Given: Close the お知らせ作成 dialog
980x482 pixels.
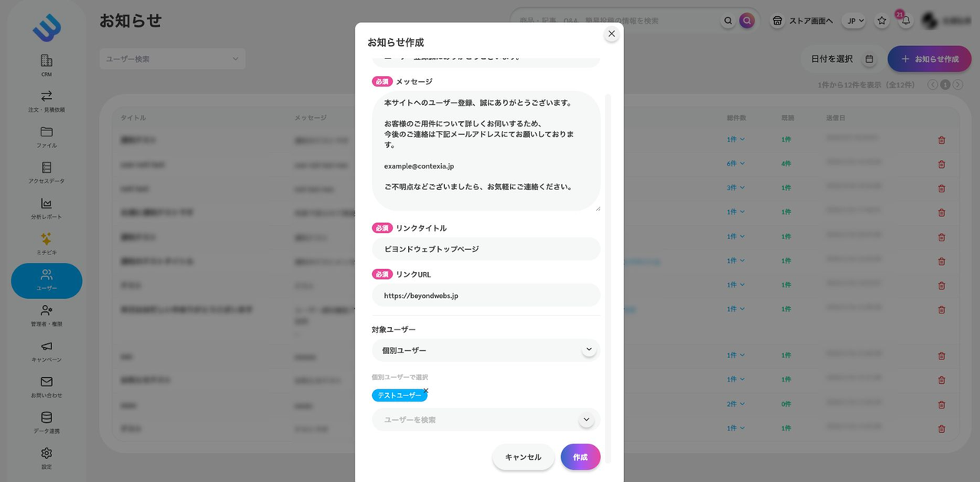Looking at the screenshot, I should coord(611,34).
